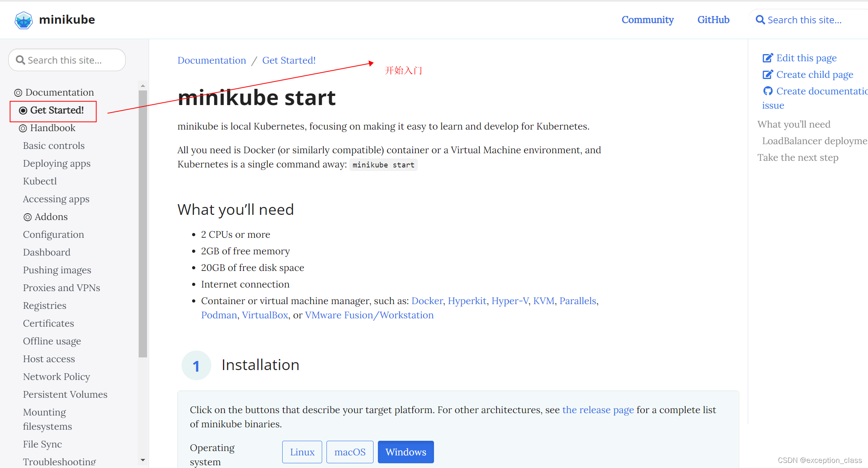The image size is (868, 468).
Task: Open File Sync sidebar entry
Action: [x=42, y=444]
